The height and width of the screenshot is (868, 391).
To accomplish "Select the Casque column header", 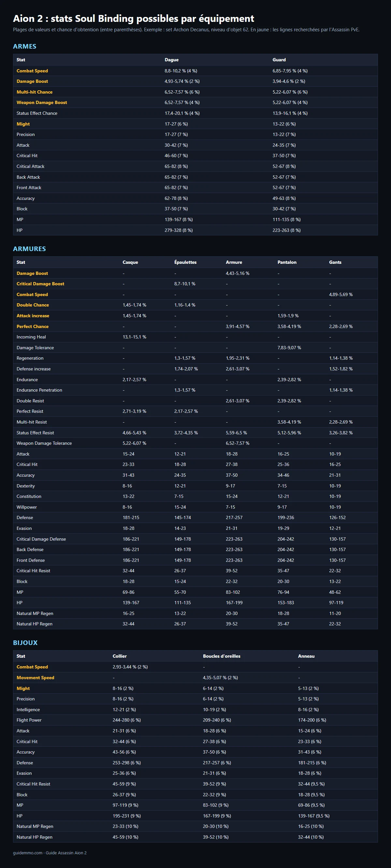I will (130, 262).
